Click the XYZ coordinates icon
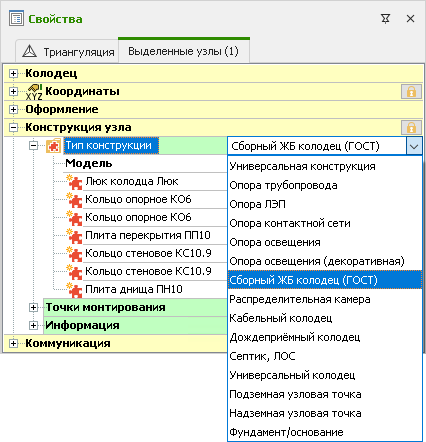 (34, 92)
